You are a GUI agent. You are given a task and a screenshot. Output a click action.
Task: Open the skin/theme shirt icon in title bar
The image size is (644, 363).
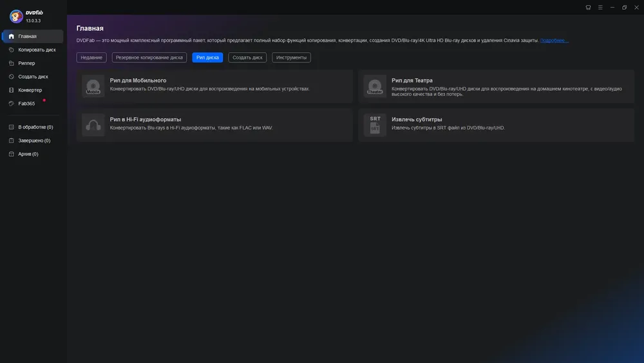click(x=588, y=7)
